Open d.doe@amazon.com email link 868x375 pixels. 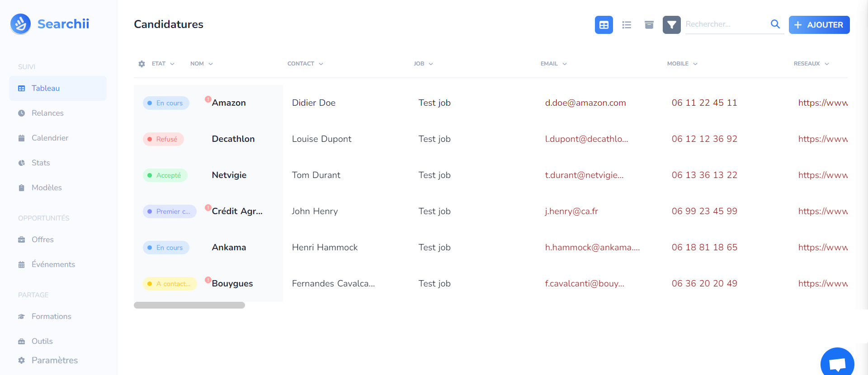point(585,103)
